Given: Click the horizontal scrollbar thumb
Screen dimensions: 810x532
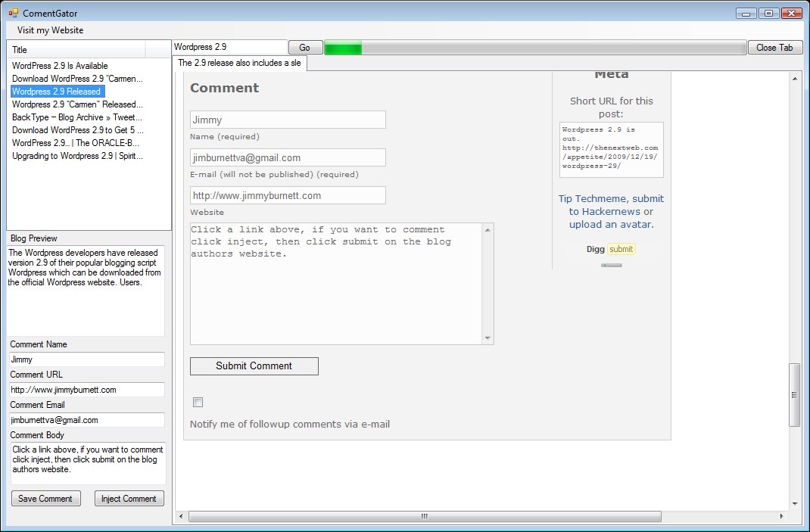Looking at the screenshot, I should (425, 516).
